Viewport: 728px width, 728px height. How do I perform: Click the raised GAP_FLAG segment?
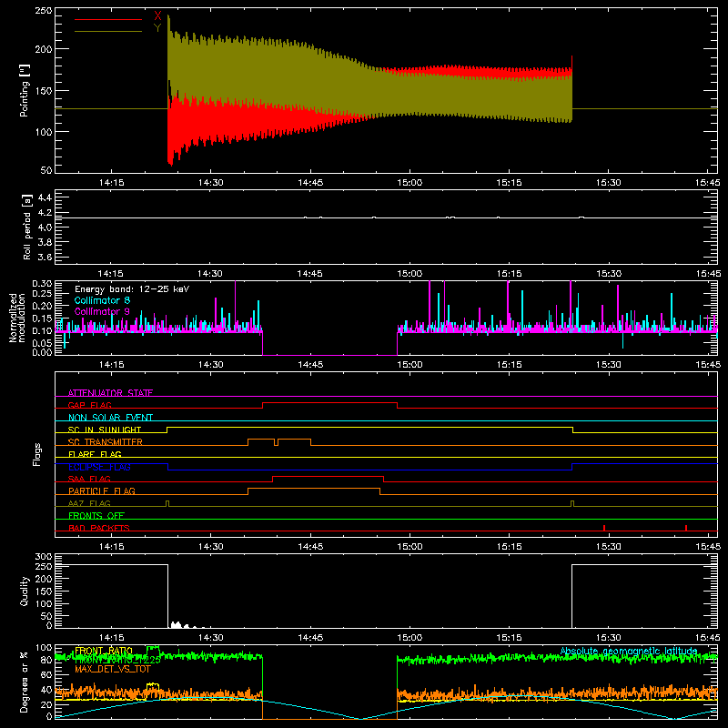point(329,403)
